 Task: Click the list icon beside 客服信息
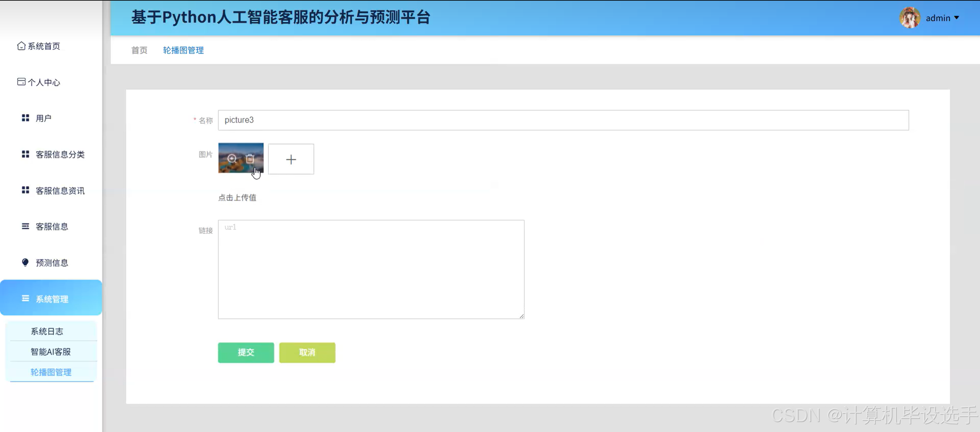pos(25,226)
